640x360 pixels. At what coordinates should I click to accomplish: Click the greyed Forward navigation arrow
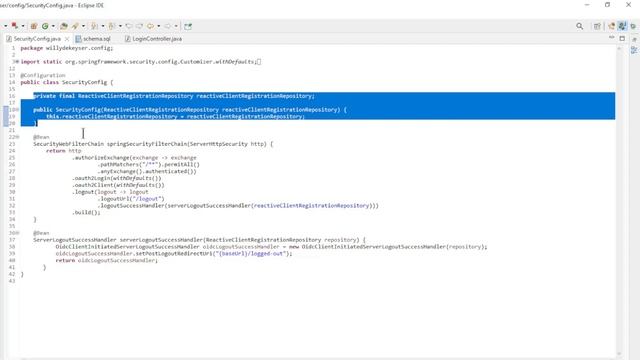(x=168, y=26)
